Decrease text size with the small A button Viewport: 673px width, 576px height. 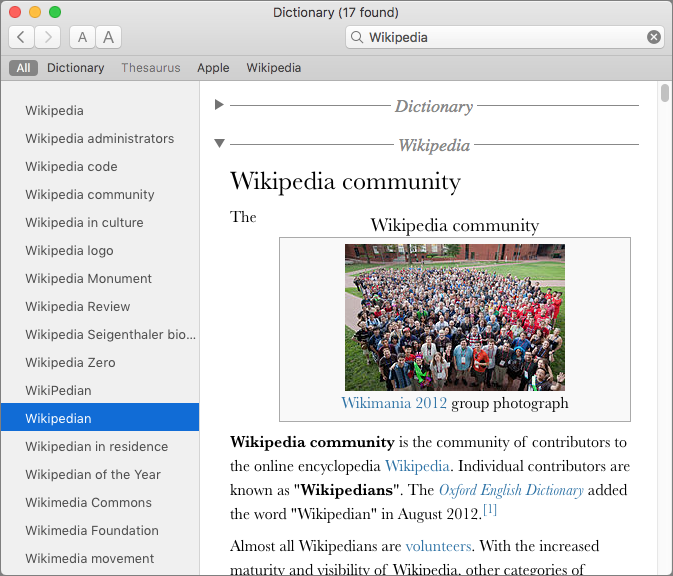coord(82,37)
